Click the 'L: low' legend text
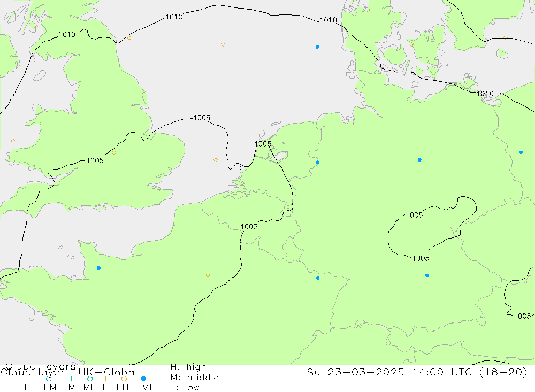The width and height of the screenshot is (535, 392). point(185,388)
